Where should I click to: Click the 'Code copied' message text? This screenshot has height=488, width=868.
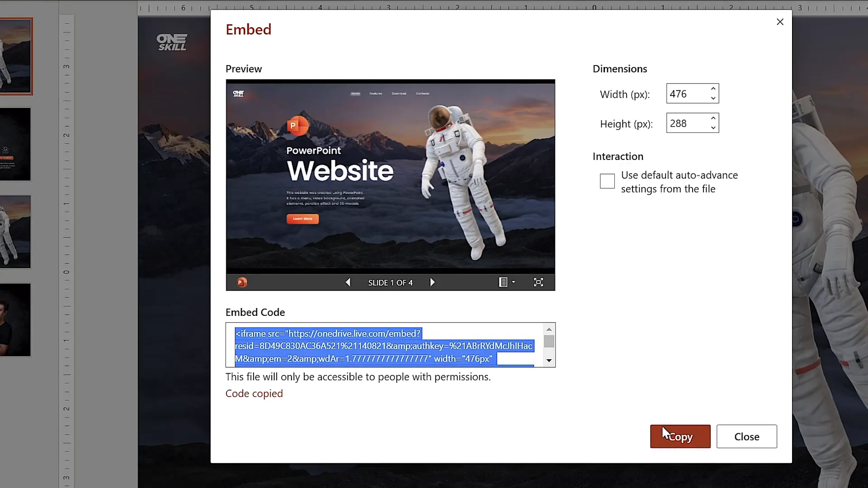(x=254, y=394)
